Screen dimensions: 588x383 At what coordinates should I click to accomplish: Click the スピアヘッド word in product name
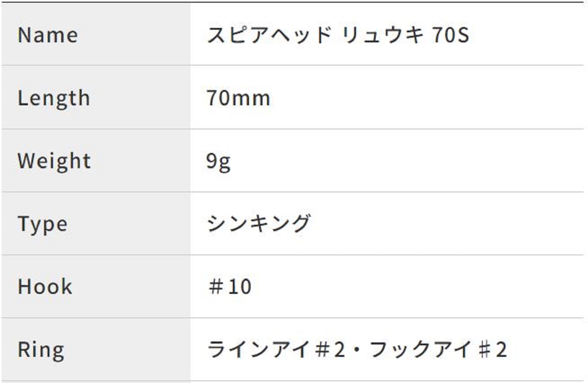click(269, 35)
